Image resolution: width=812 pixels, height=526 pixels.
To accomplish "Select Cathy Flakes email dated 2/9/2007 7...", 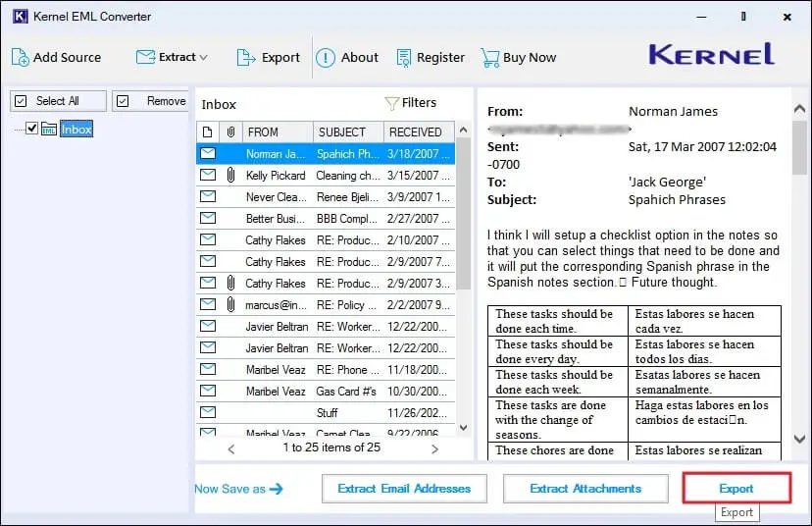I will [x=326, y=262].
